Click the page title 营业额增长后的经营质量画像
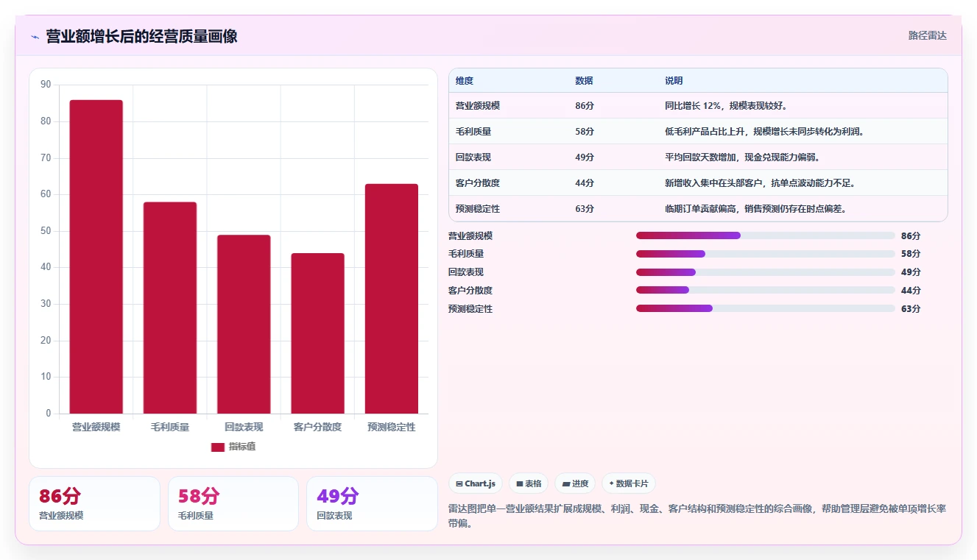Image resolution: width=977 pixels, height=560 pixels. [141, 37]
